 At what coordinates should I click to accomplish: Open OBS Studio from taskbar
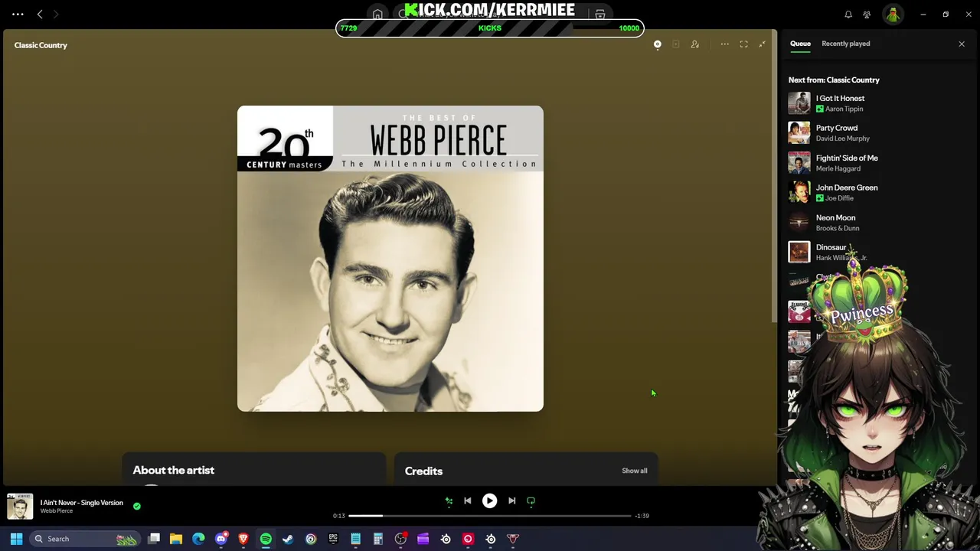[400, 539]
